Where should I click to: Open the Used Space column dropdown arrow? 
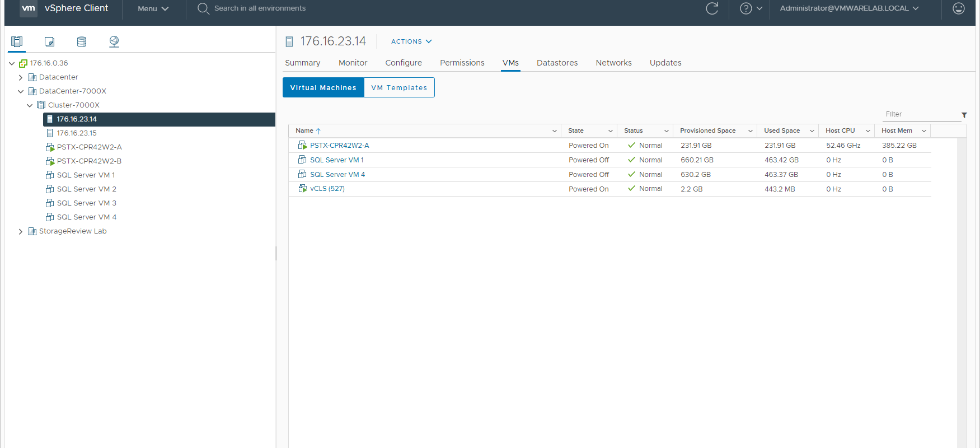[812, 131]
